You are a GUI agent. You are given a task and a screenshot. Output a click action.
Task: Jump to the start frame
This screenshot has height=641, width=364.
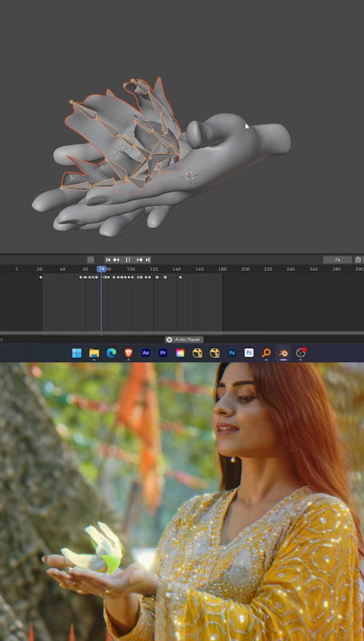click(108, 260)
